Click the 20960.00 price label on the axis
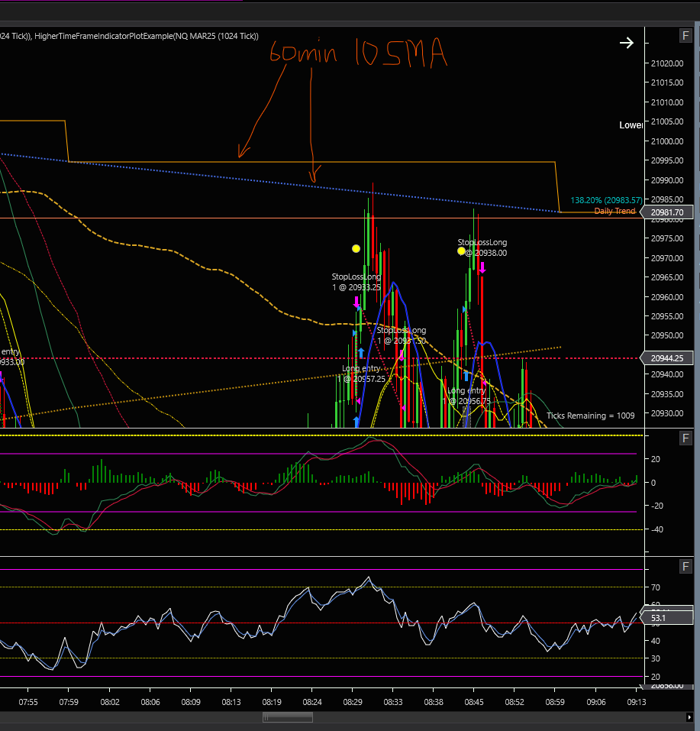The height and width of the screenshot is (731, 700). pos(667,297)
